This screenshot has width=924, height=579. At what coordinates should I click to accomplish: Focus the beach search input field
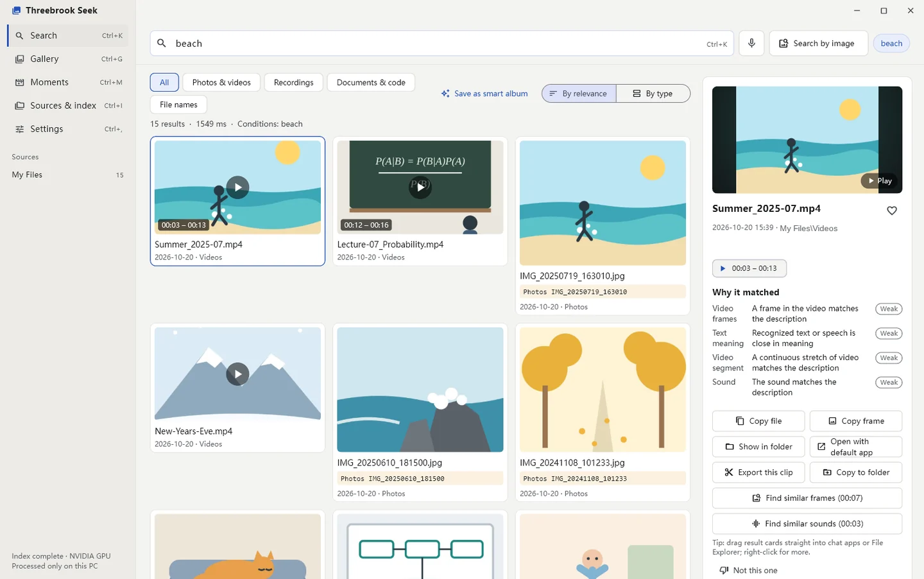click(x=436, y=43)
